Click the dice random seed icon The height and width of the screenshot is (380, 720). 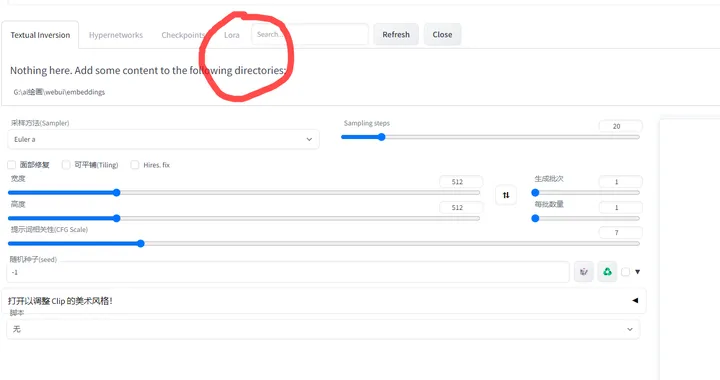584,272
